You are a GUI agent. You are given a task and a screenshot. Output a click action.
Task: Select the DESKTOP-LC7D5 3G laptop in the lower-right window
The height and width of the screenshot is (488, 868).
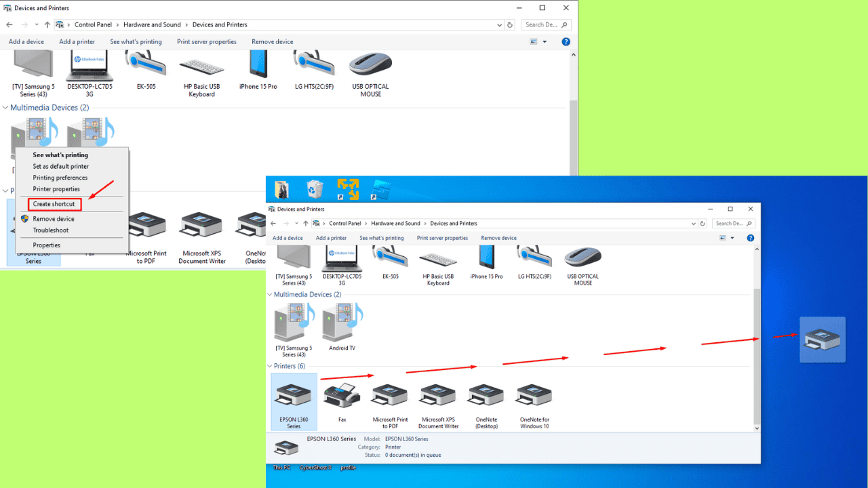[342, 264]
